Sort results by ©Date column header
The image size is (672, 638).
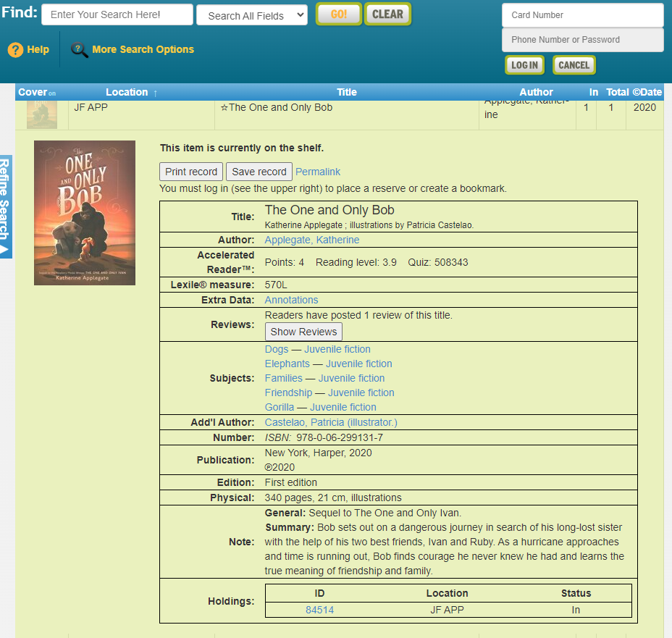[x=647, y=92]
